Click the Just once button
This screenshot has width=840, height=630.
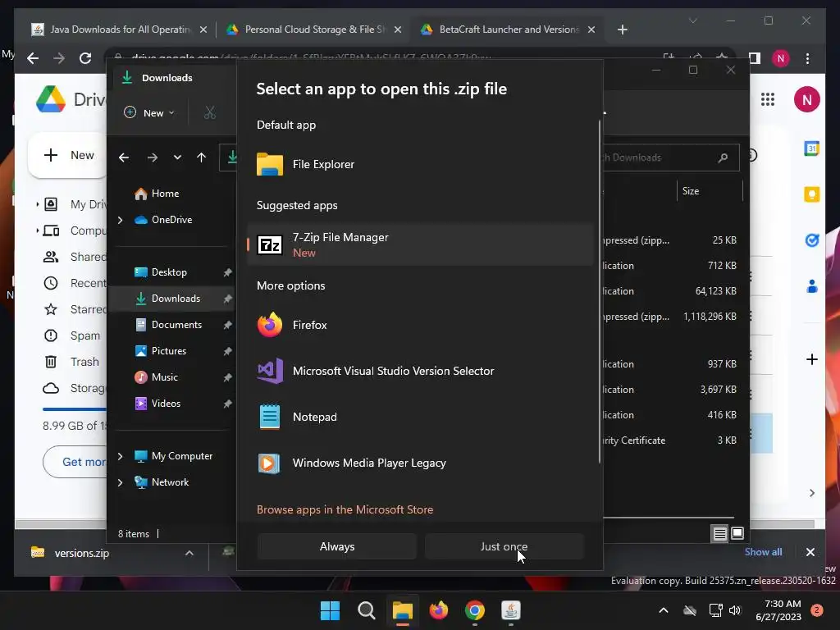pyautogui.click(x=504, y=546)
